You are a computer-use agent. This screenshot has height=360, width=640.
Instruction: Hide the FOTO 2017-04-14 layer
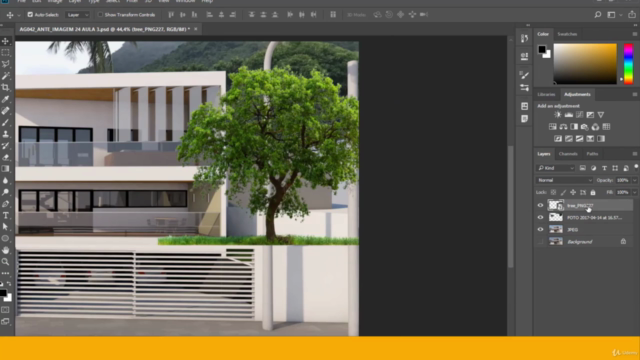tap(540, 218)
